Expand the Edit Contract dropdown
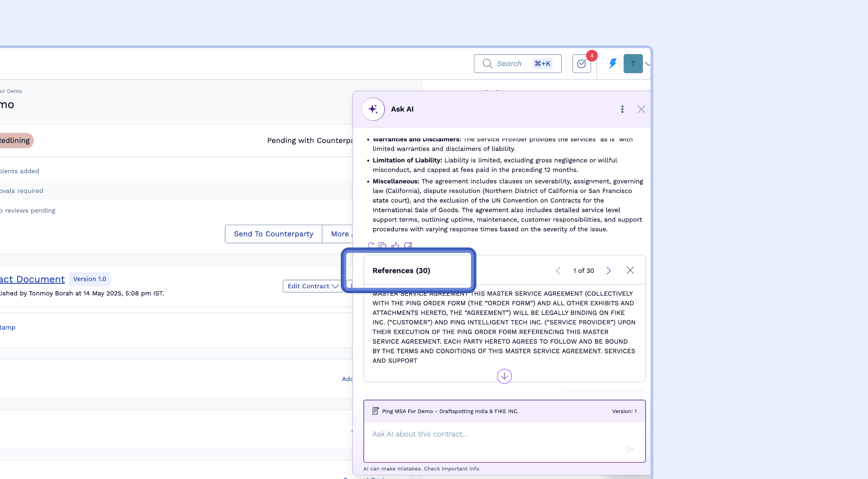The width and height of the screenshot is (868, 479). tap(313, 286)
